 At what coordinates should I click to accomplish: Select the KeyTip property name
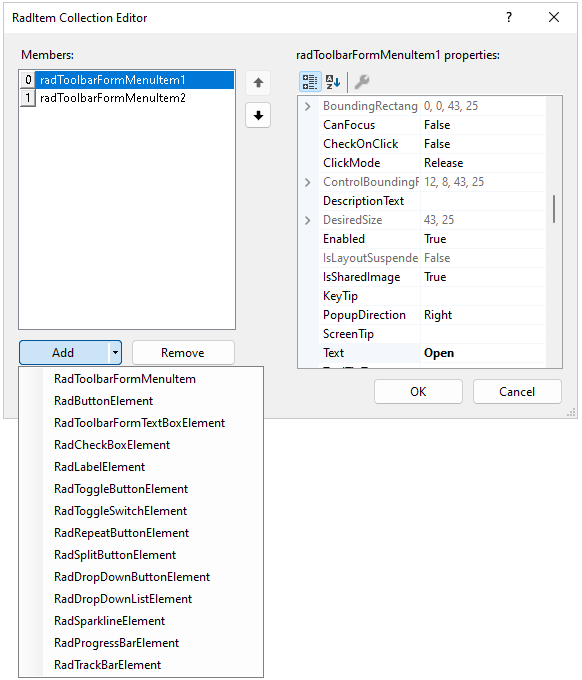(369, 296)
